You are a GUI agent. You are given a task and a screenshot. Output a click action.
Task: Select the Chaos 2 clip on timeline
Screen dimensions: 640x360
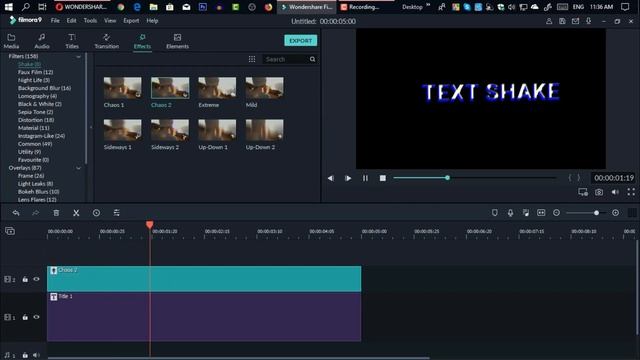[204, 279]
